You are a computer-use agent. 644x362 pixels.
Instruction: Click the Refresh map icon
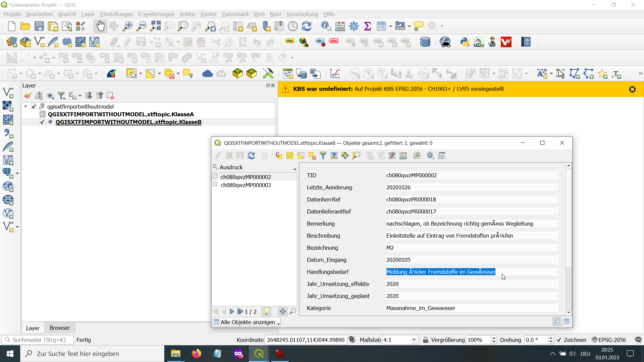(x=307, y=26)
